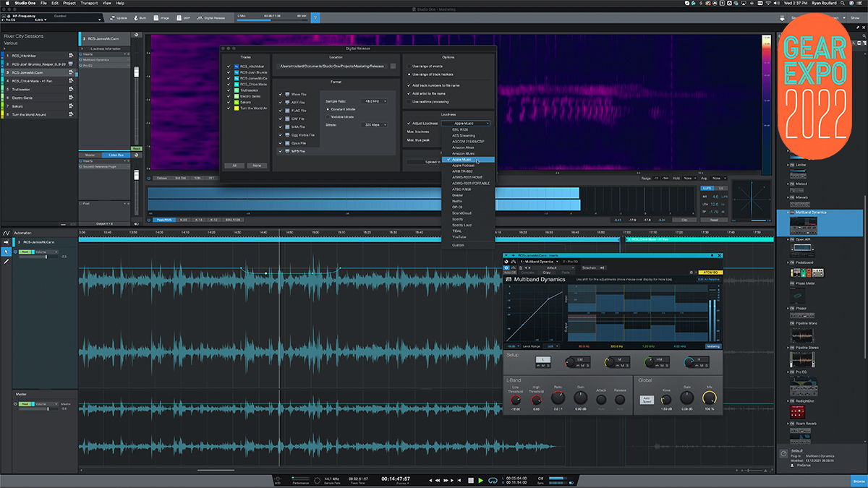Click the browse (...) button next to the Location path
Image resolution: width=868 pixels, height=488 pixels.
(393, 66)
